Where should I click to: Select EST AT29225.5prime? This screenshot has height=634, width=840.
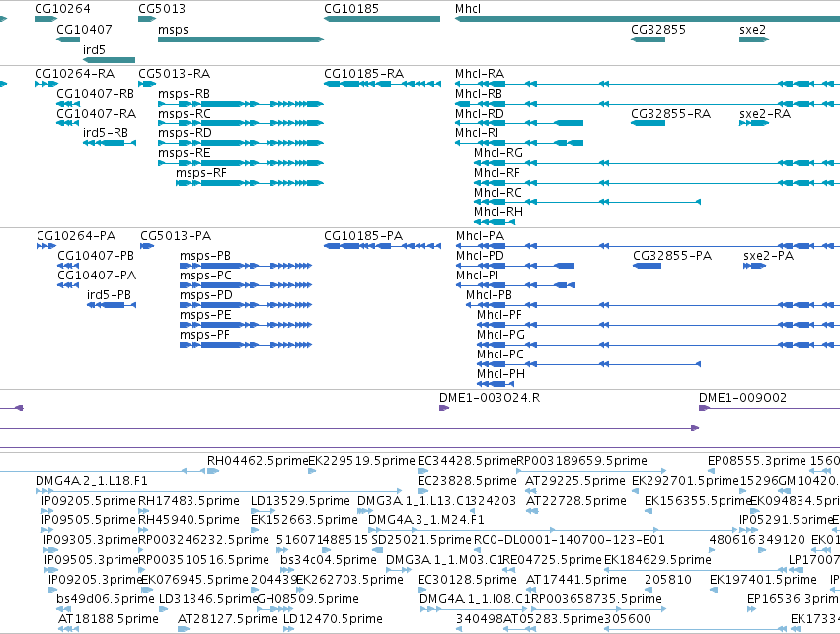click(531, 491)
